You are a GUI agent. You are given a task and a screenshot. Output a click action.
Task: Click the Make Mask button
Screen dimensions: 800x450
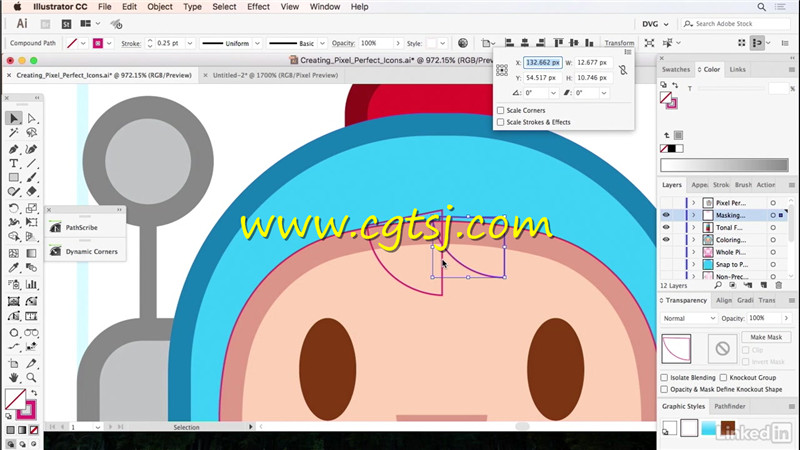click(766, 337)
